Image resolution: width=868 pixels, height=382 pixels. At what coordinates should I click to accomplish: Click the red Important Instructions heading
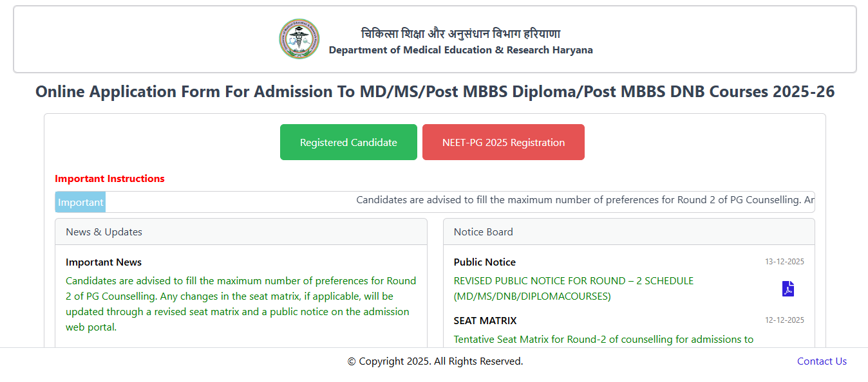[109, 179]
